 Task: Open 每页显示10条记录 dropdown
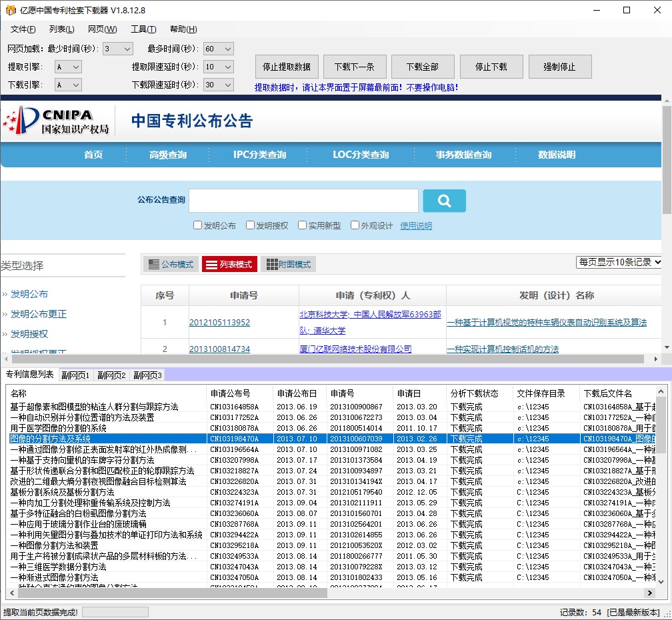point(619,262)
